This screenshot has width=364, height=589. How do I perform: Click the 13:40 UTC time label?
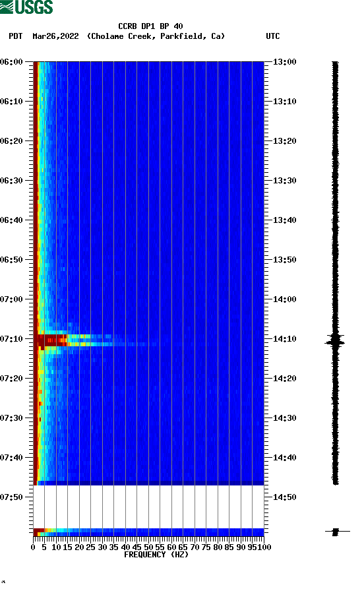click(x=284, y=220)
